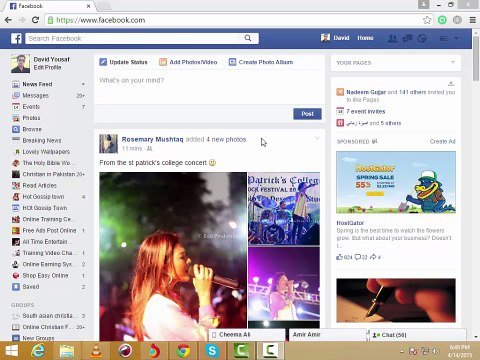Click the Facebook logo in header
Viewport: 480px width, 360px height.
16,38
